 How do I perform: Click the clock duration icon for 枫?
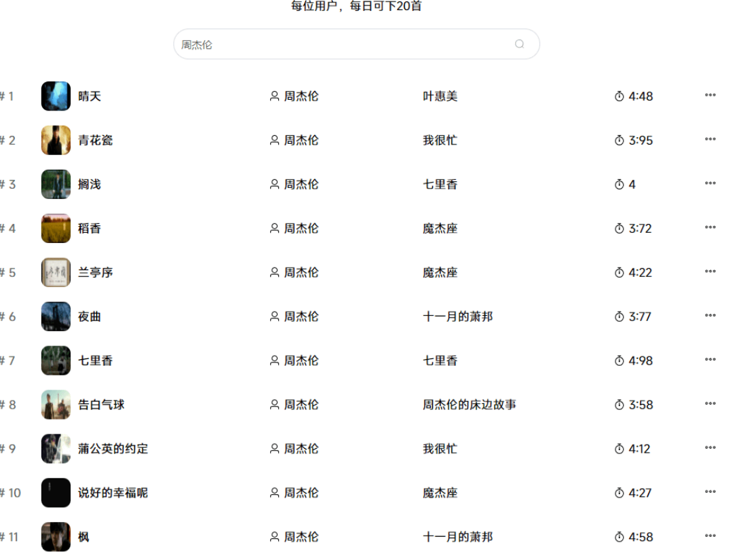(619, 537)
